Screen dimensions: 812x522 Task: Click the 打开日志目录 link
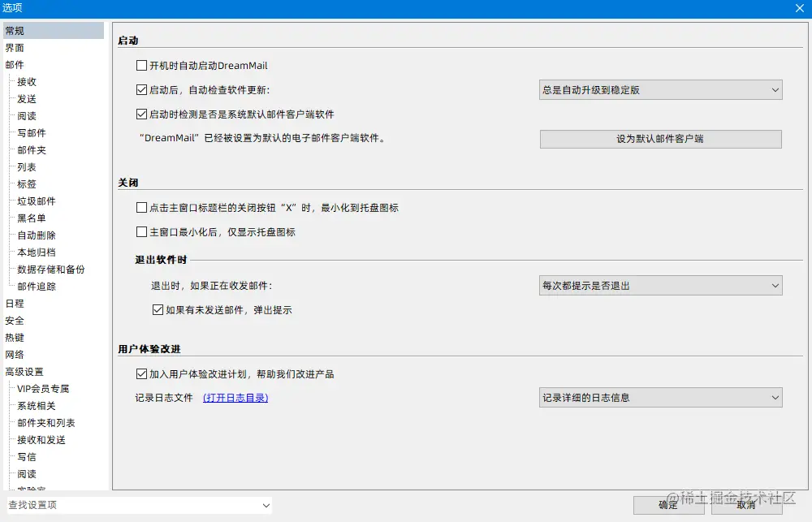(x=235, y=398)
